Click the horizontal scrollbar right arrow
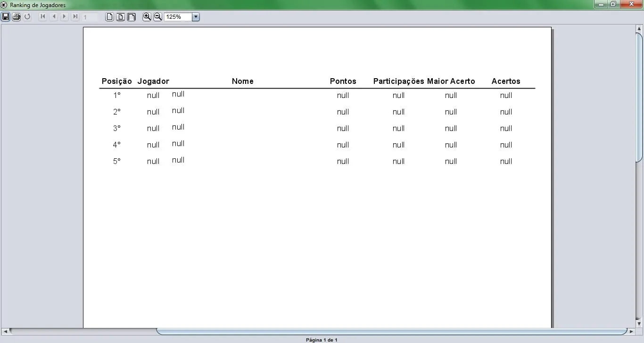 pyautogui.click(x=632, y=331)
